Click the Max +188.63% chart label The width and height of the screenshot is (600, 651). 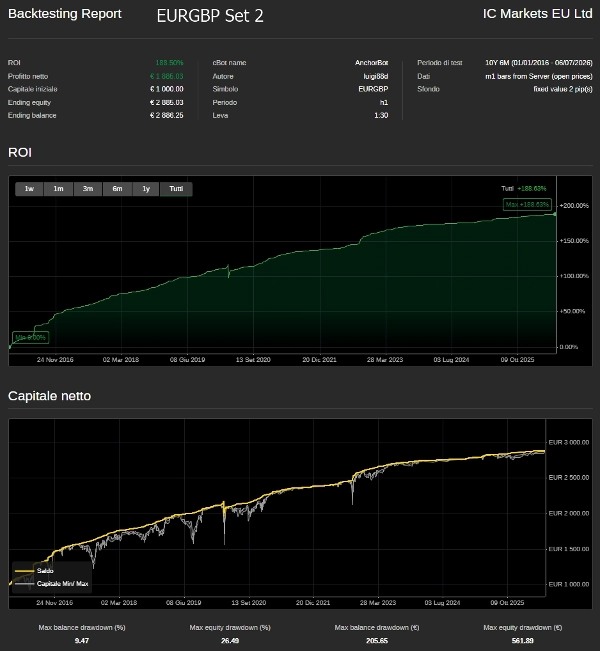coord(527,204)
